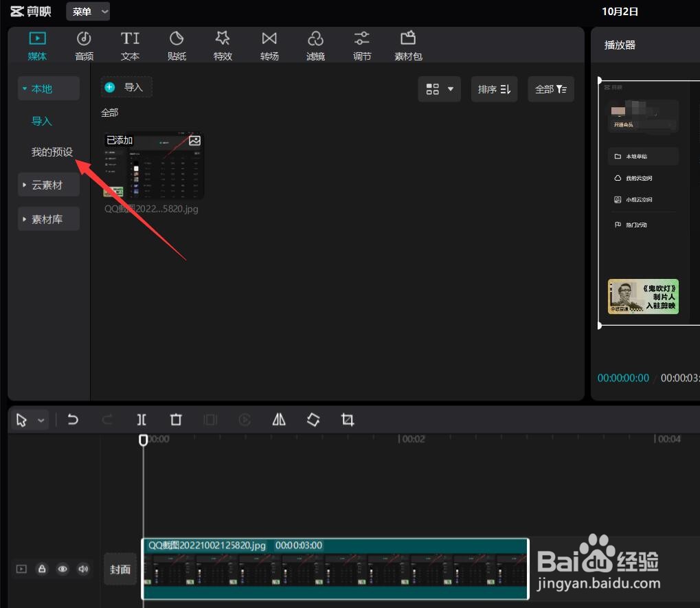Click the reverse playback icon
The height and width of the screenshot is (608, 700).
[245, 420]
